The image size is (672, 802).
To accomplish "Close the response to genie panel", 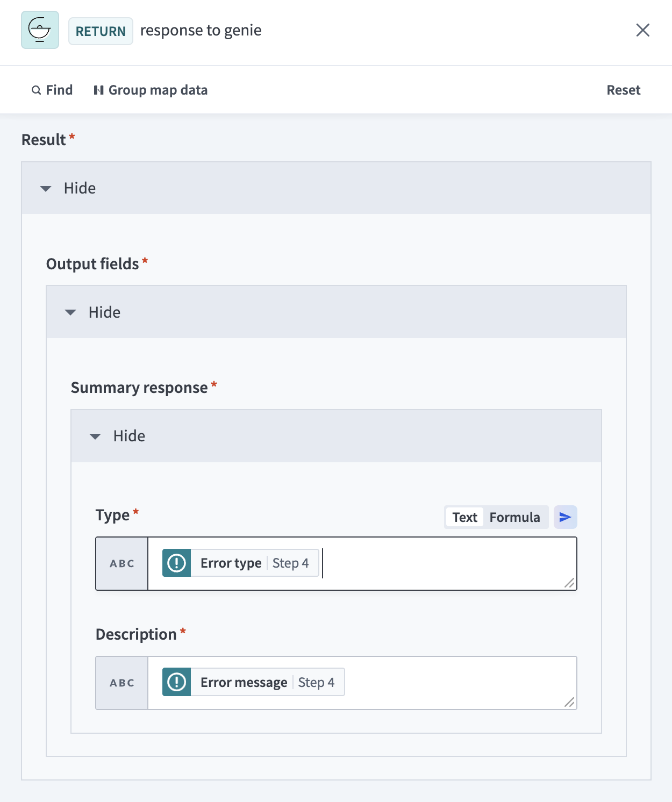I will [642, 30].
